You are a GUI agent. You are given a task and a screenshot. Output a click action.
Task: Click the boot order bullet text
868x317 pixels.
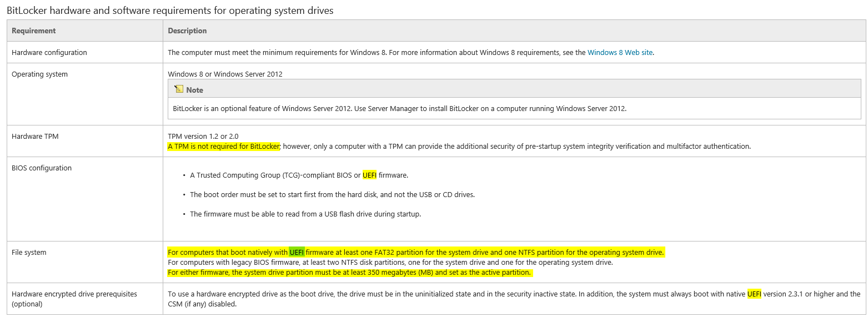(332, 194)
